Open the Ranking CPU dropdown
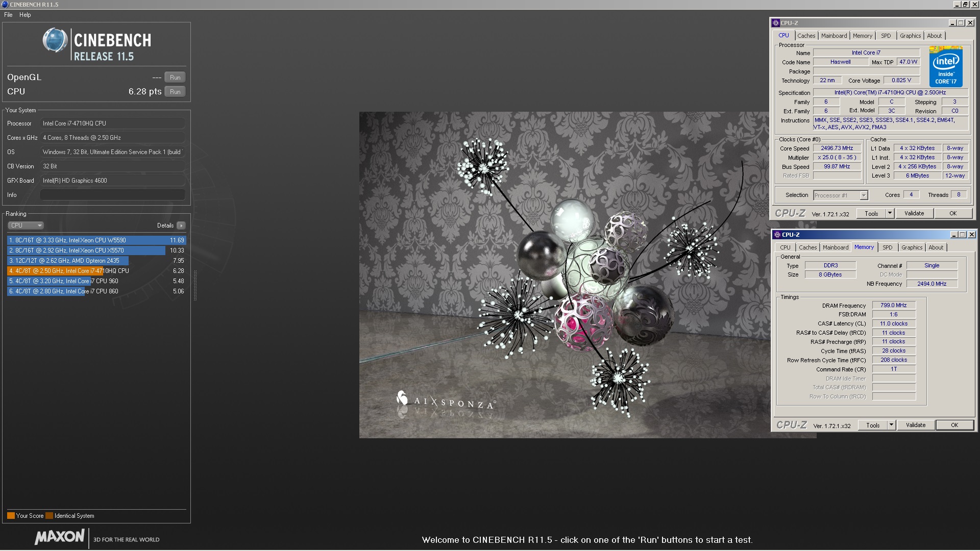 coord(26,226)
